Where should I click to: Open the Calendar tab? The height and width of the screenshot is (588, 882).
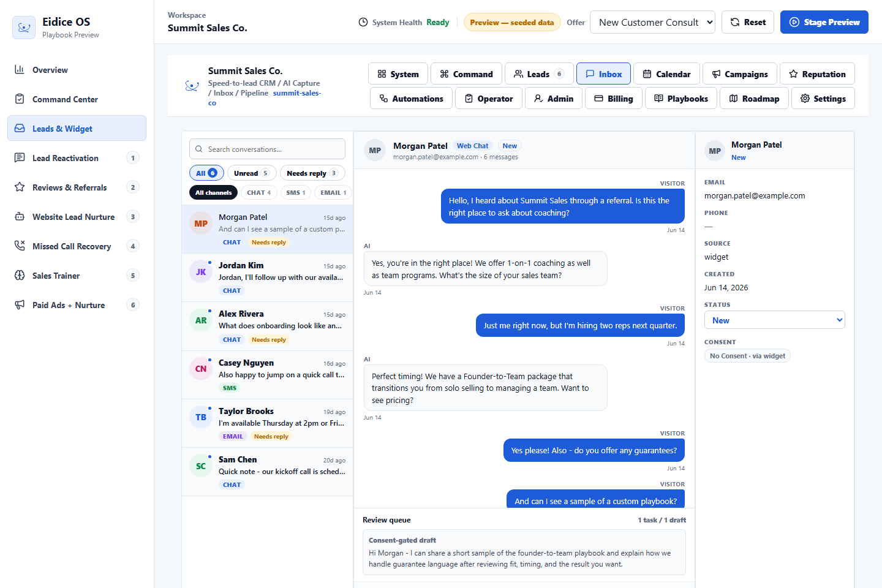tap(666, 74)
